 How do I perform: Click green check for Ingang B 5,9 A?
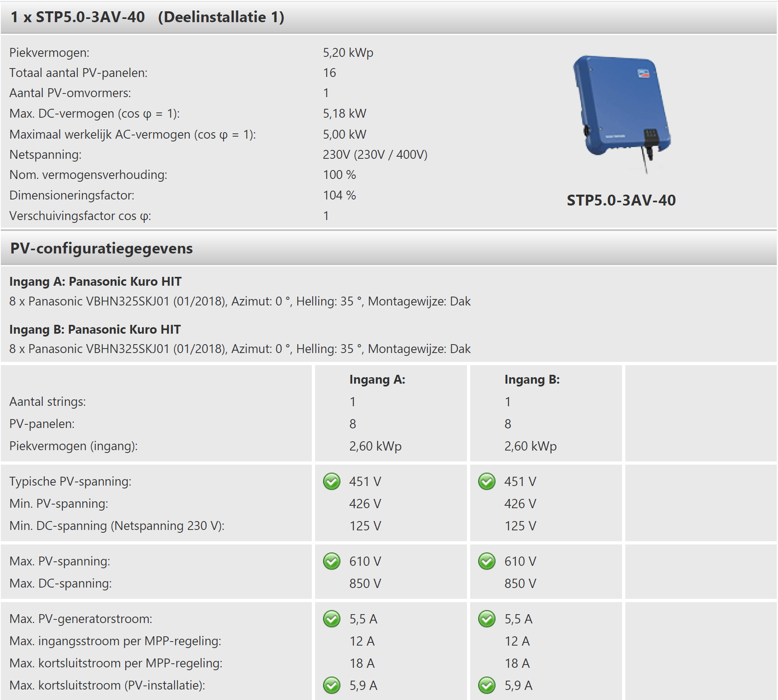pos(487,685)
